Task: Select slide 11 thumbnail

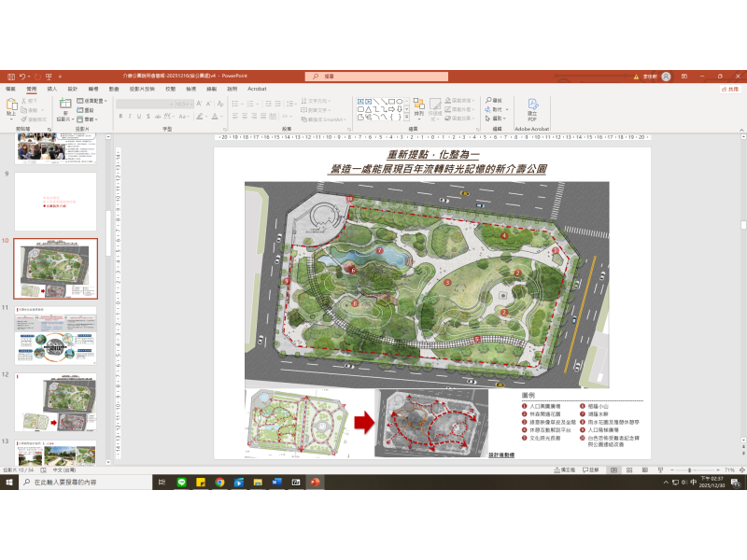Action: [55, 336]
